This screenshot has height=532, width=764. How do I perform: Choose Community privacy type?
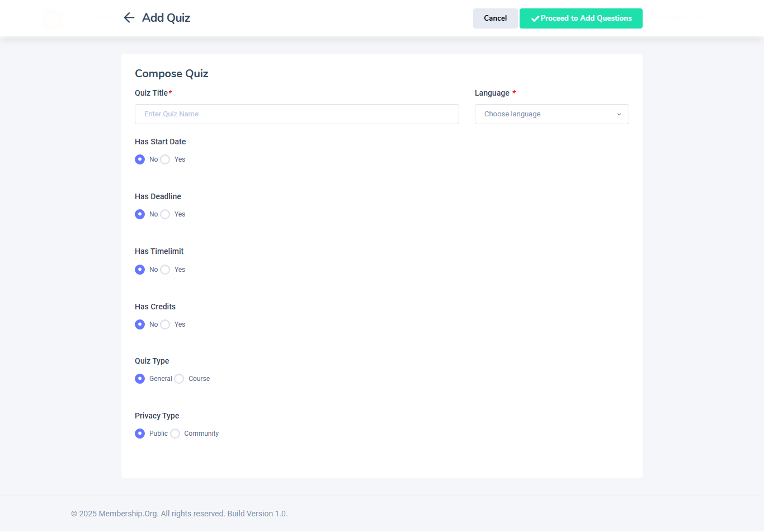coord(175,434)
